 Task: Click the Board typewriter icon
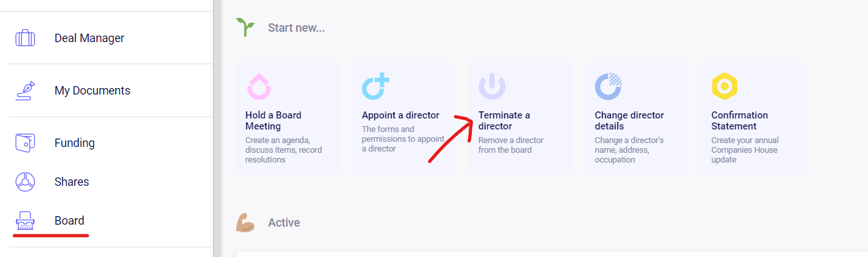coord(25,221)
